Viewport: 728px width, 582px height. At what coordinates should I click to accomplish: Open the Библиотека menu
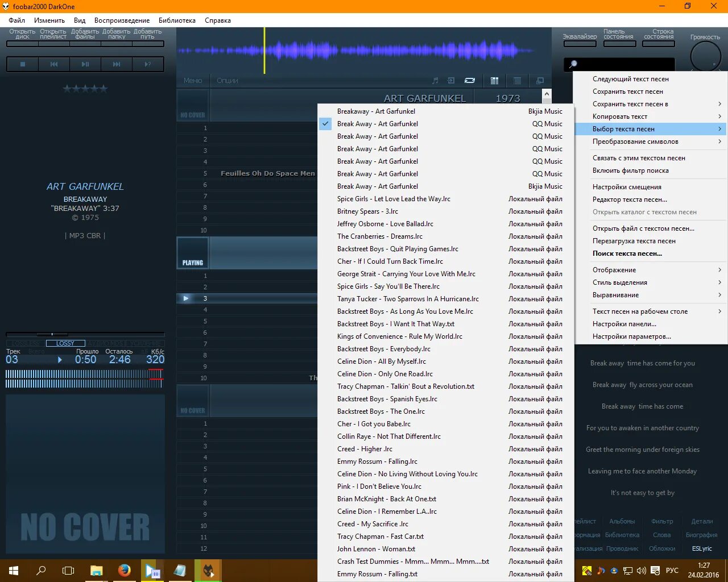(x=177, y=20)
